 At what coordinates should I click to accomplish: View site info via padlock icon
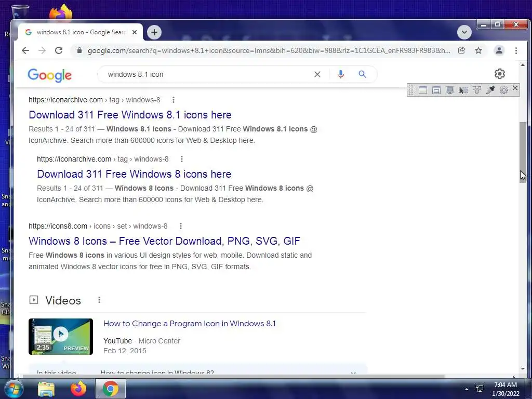79,50
